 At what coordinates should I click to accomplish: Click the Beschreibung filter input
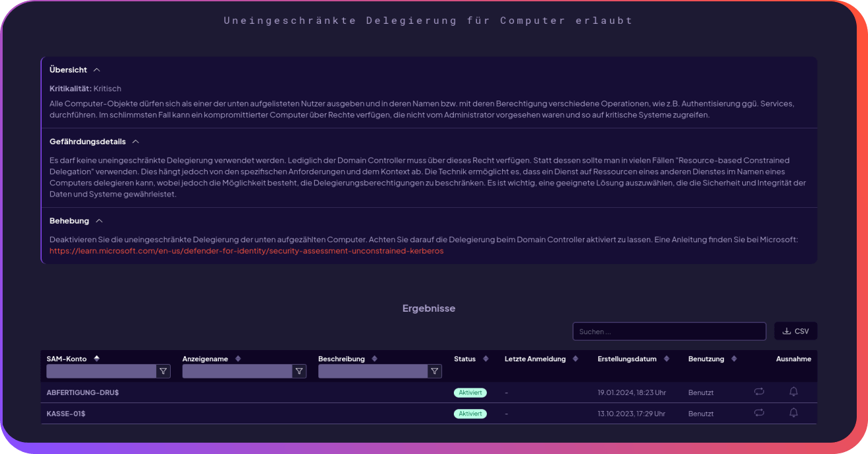[373, 371]
